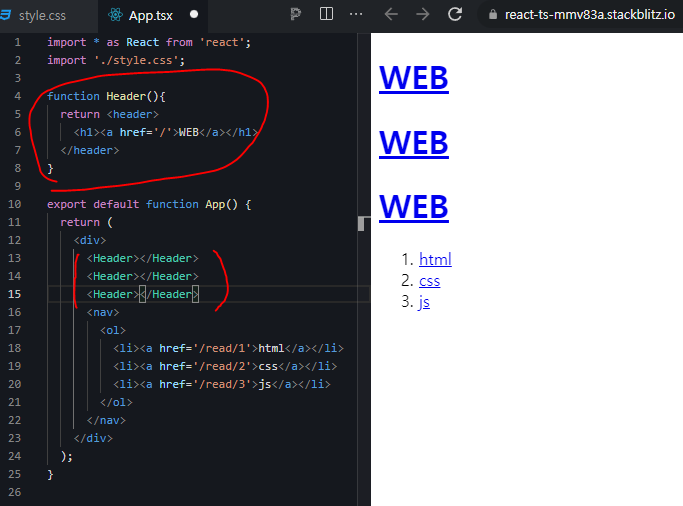Viewport: 683px width, 506px height.
Task: Open the more actions ellipsis menu
Action: [356, 14]
